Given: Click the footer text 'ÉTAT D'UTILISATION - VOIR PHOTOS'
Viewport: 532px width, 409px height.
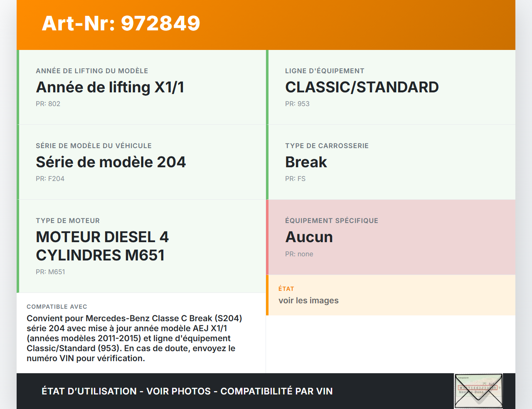Looking at the screenshot, I should point(126,391).
